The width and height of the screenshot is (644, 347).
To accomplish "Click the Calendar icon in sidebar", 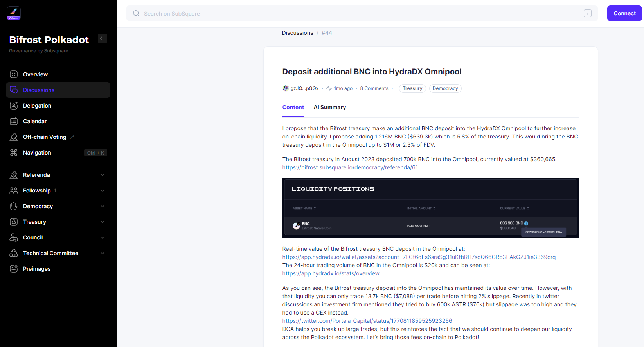I will [x=14, y=121].
